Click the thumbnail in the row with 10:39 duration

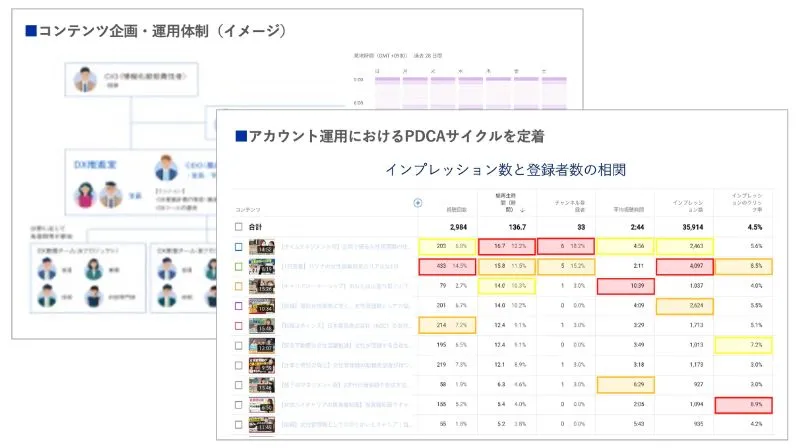pos(262,286)
